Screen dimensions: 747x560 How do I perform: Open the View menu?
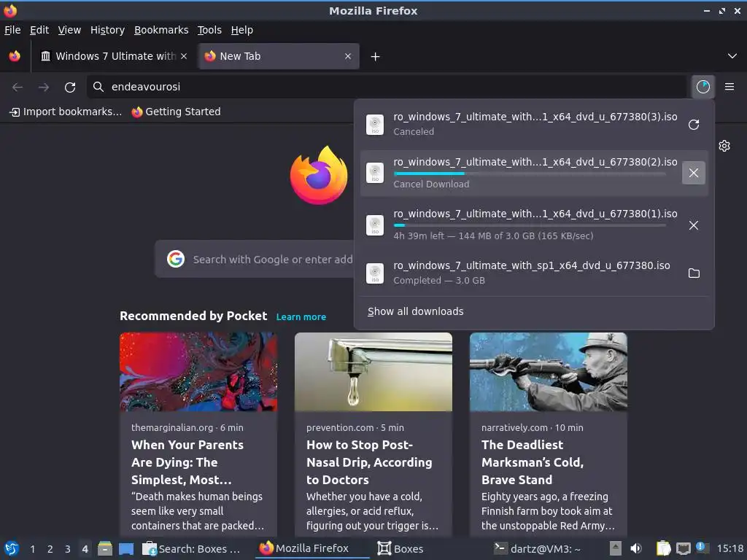click(69, 30)
